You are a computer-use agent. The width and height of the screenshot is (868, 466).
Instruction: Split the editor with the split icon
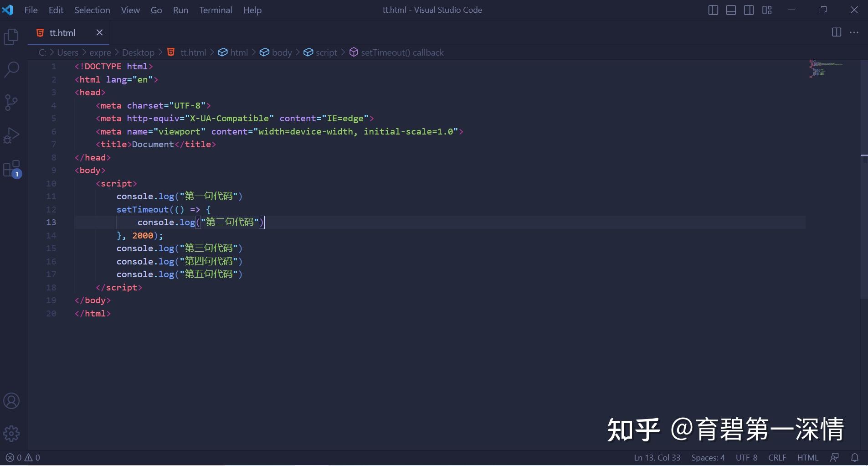coord(837,32)
